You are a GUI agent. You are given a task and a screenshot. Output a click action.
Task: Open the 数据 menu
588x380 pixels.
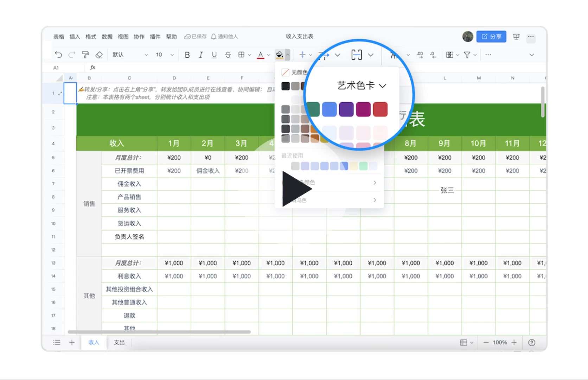tap(107, 37)
